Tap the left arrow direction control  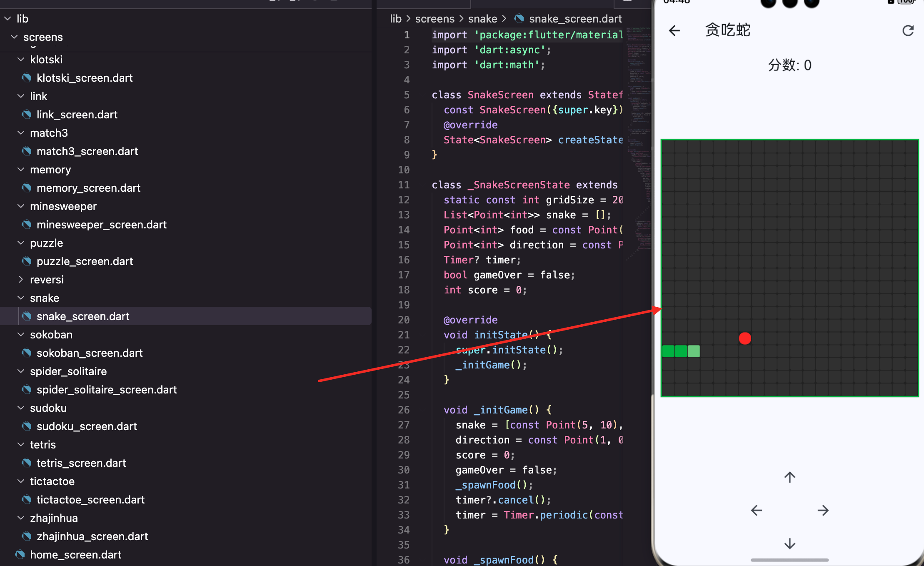pyautogui.click(x=756, y=510)
